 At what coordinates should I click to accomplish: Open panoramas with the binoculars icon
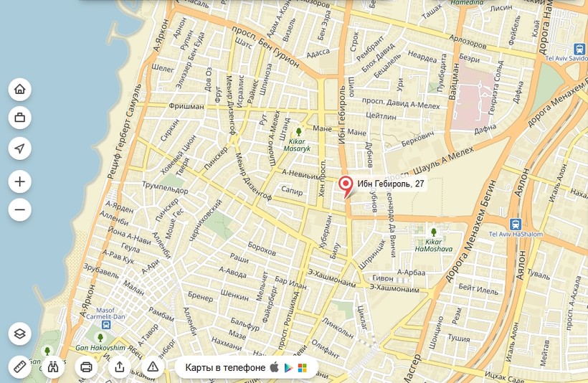(x=53, y=367)
